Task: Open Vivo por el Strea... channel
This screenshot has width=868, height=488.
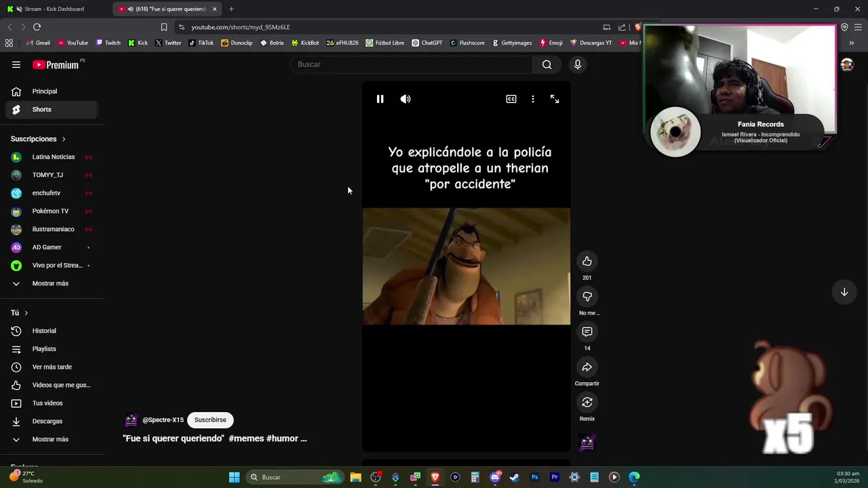Action: click(52, 265)
